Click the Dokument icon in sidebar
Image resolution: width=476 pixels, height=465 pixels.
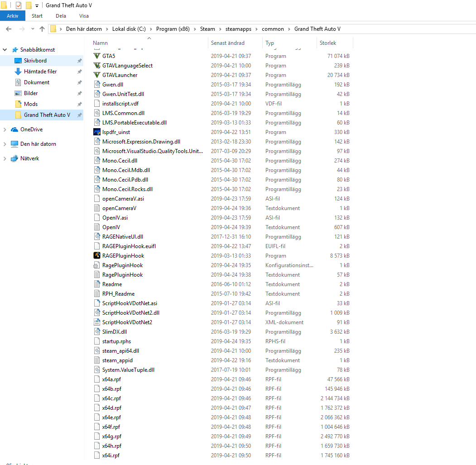point(18,82)
